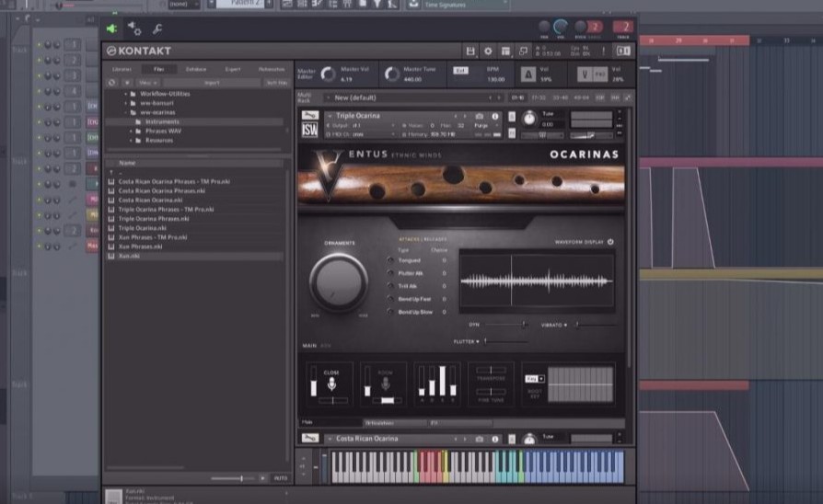Click the green plug icon in plugin wrapper
The width and height of the screenshot is (823, 504).
click(111, 29)
